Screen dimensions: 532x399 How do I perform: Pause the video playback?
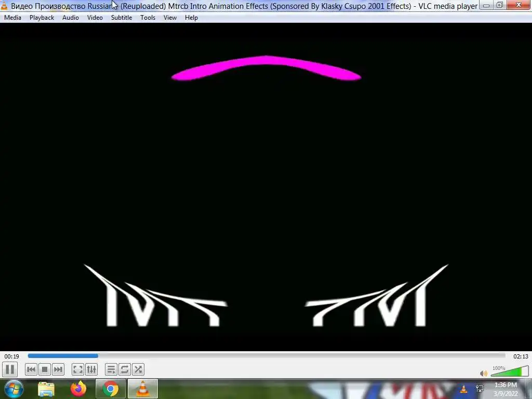[10, 369]
